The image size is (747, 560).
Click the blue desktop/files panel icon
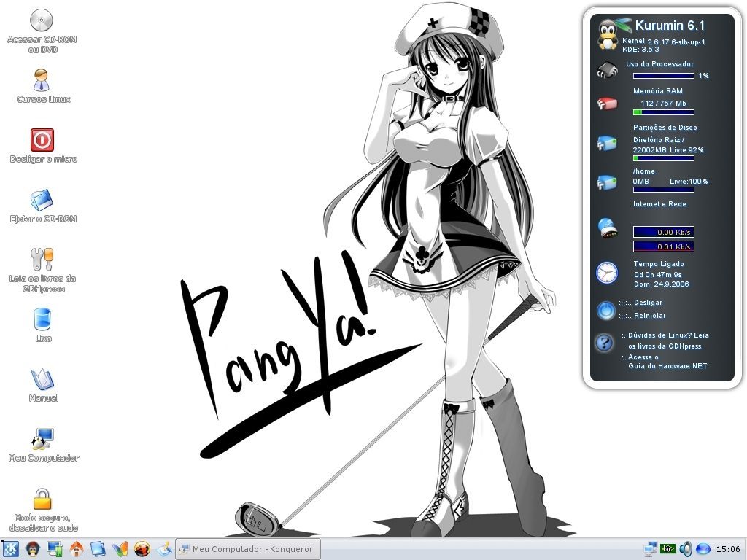98,549
